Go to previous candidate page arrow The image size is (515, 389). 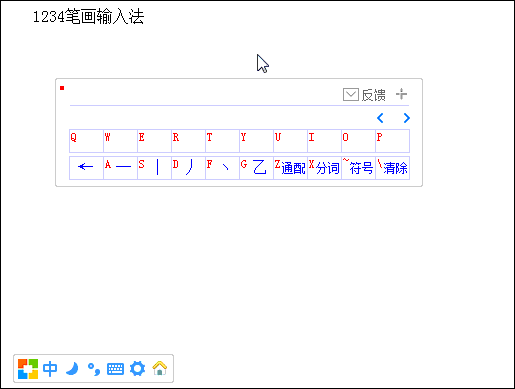[380, 118]
